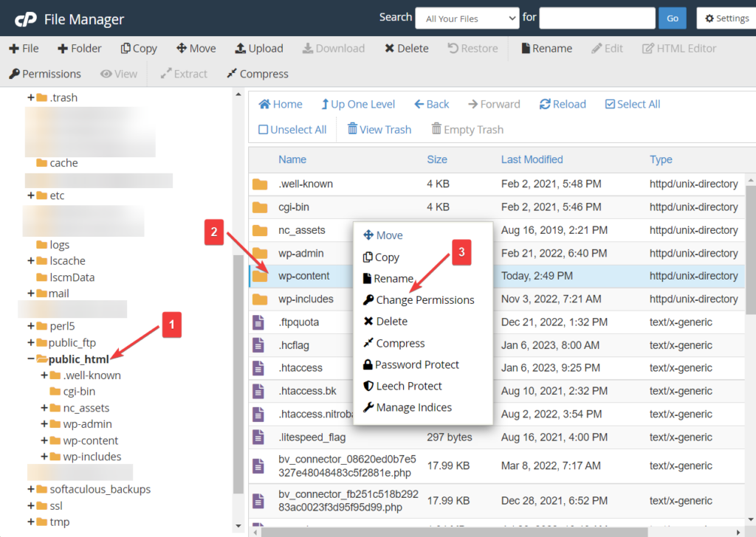Expand the softaculous_backups folder in tree
The width and height of the screenshot is (756, 537).
(31, 489)
